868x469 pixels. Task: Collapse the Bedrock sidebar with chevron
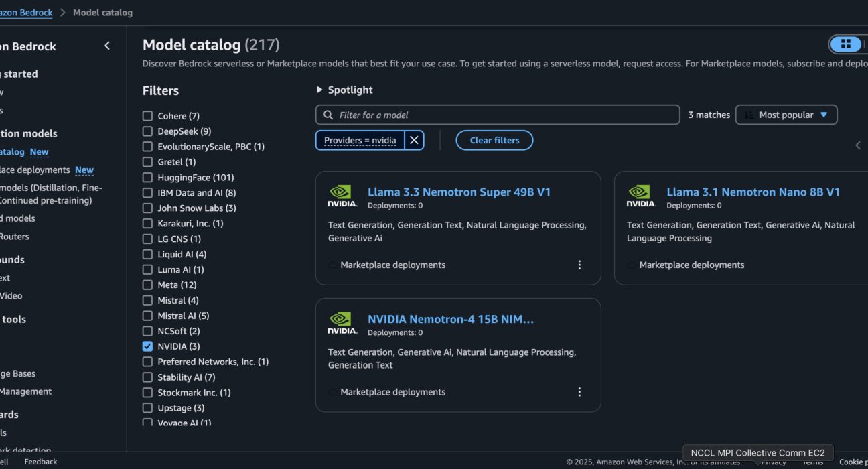(x=107, y=46)
